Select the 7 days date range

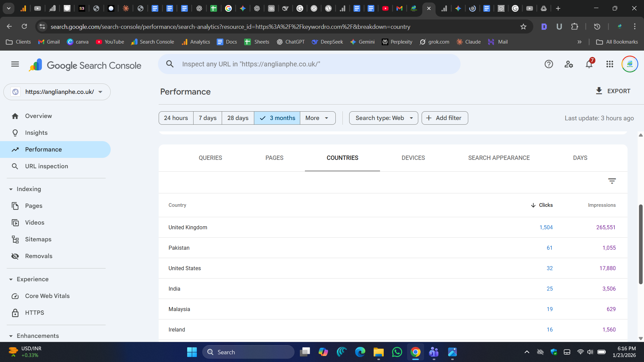point(207,118)
